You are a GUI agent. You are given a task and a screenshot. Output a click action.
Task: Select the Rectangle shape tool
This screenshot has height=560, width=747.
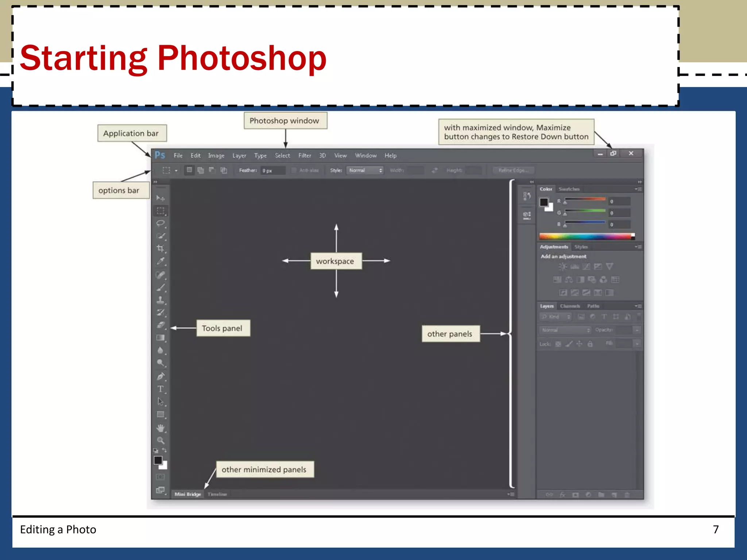click(160, 415)
